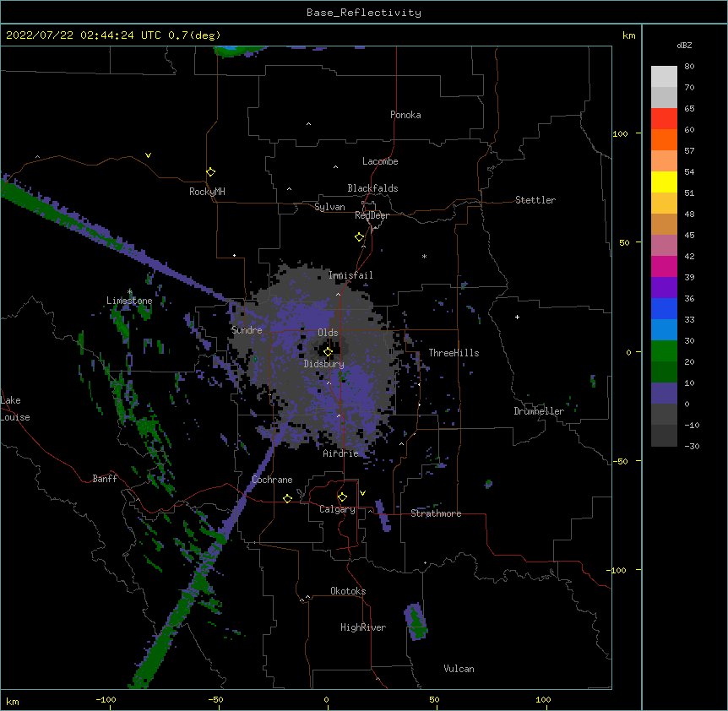Click the Lacombe city label

tap(380, 161)
